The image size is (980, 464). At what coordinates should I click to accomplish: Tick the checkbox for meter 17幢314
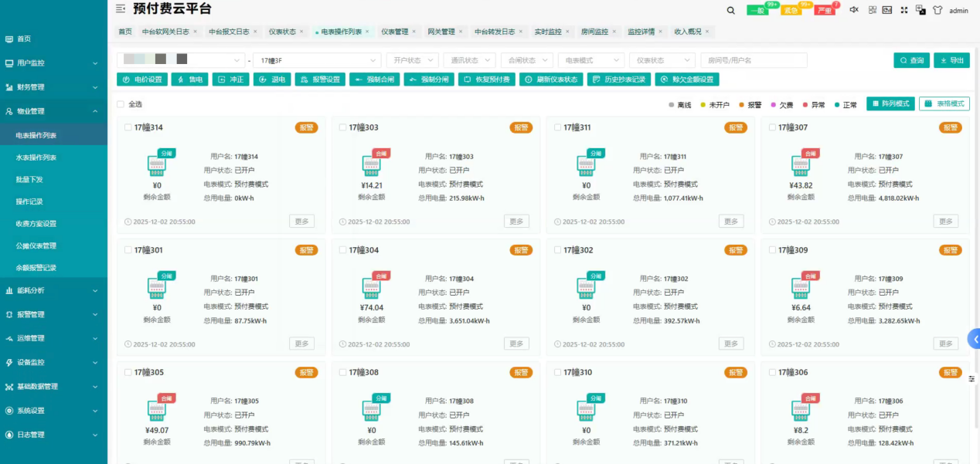pos(128,127)
